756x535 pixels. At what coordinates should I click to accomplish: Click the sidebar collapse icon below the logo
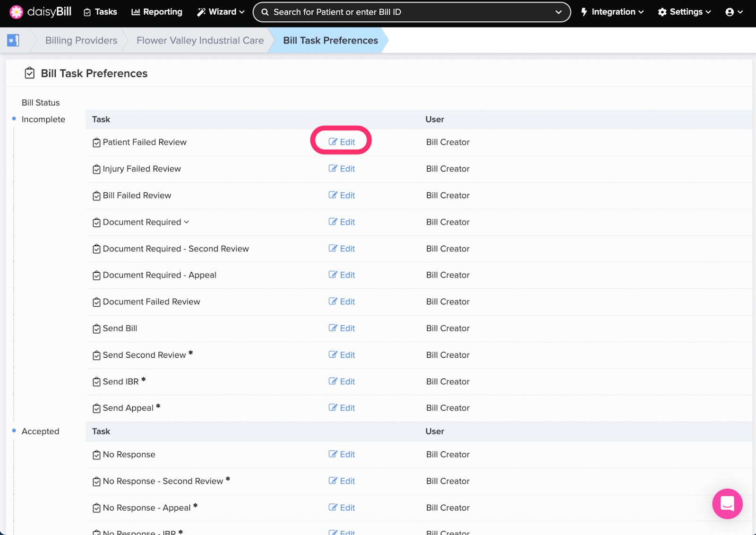[x=13, y=40]
